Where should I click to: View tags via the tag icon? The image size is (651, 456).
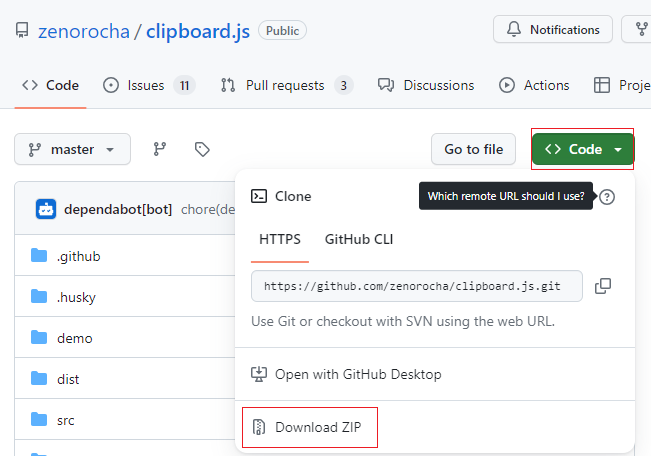point(202,149)
